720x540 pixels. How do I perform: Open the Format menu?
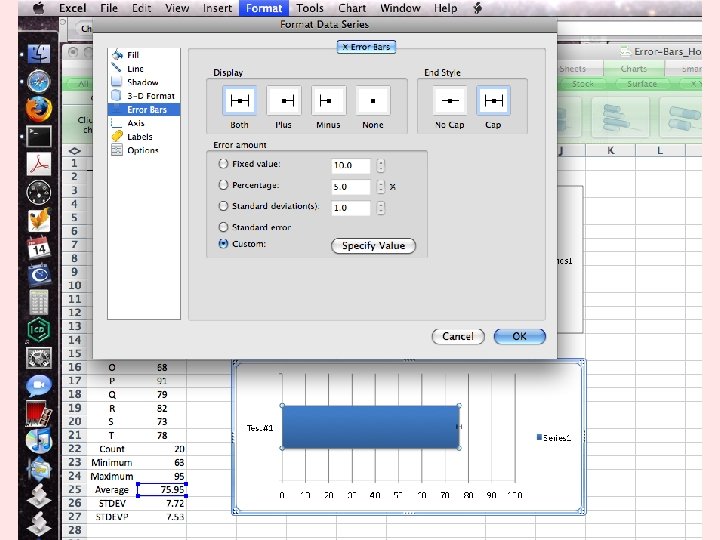[264, 8]
